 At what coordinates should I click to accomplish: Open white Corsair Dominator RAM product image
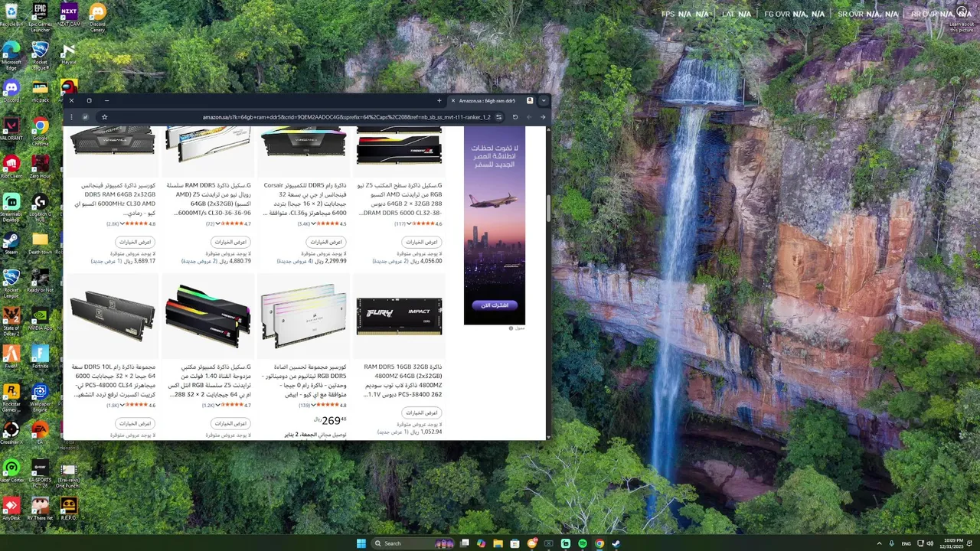[x=303, y=316]
